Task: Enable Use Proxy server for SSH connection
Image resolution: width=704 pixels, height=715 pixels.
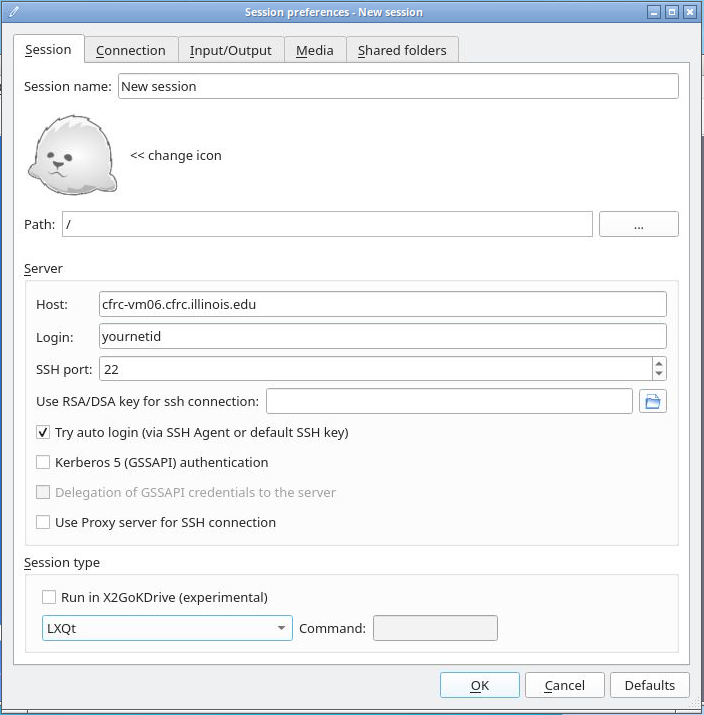Action: point(43,522)
